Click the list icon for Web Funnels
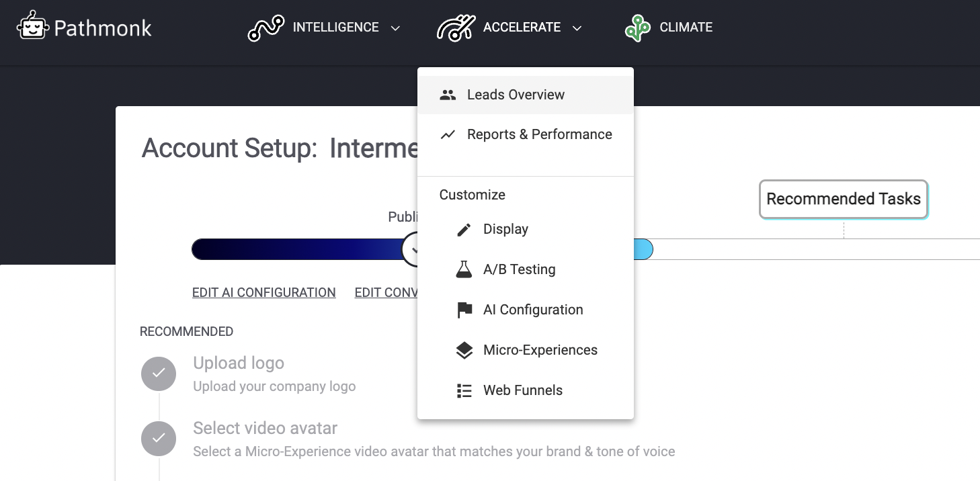980x481 pixels. 464,391
